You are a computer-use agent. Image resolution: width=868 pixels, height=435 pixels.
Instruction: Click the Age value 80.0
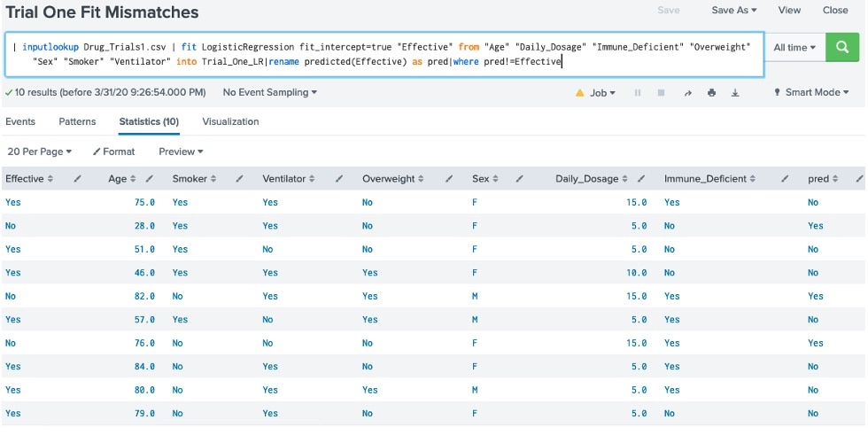pyautogui.click(x=144, y=390)
